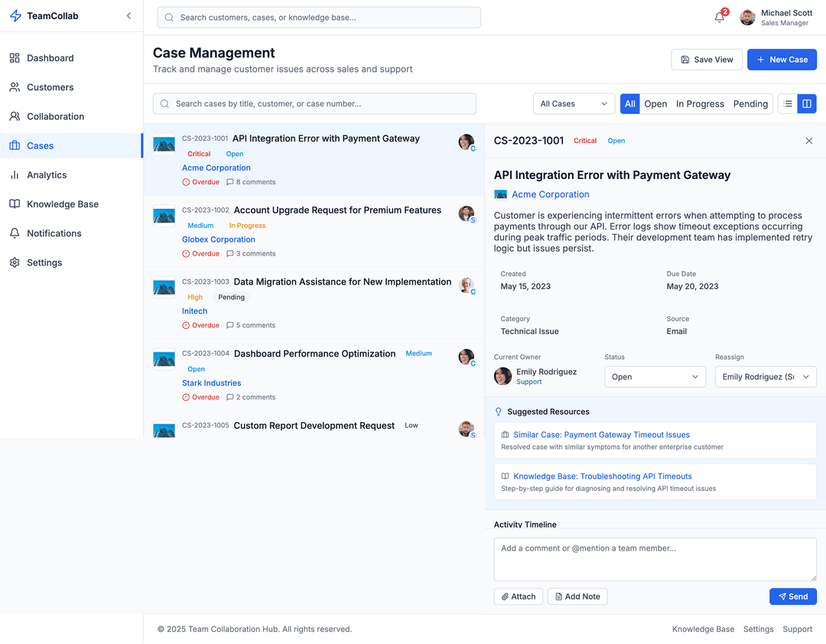Click the TeamCollab lightning logo

pyautogui.click(x=15, y=16)
